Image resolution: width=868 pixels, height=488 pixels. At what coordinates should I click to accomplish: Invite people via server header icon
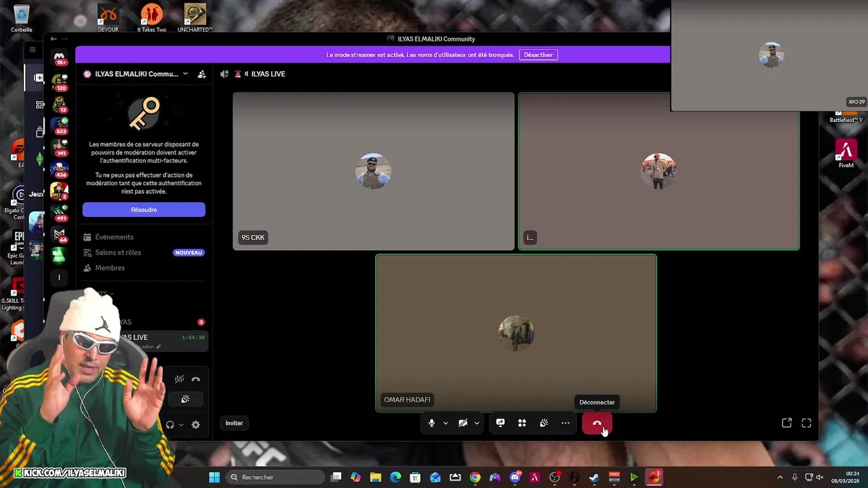201,74
